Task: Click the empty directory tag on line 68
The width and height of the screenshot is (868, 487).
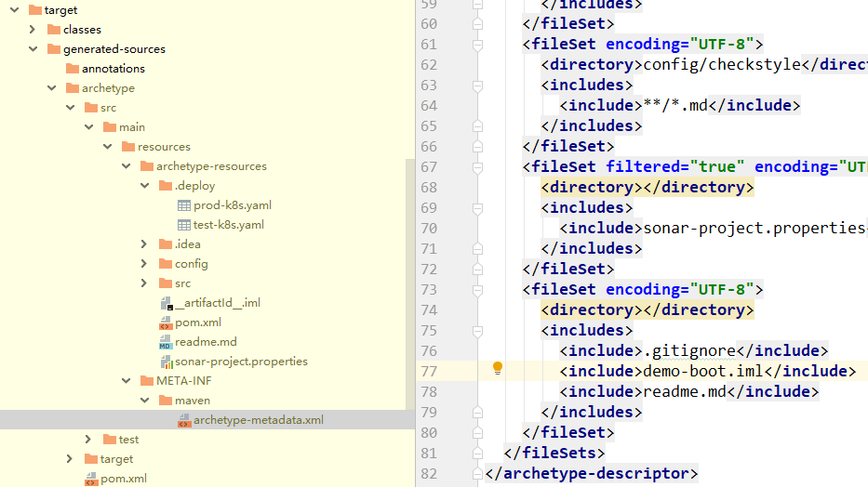Action: coord(648,188)
